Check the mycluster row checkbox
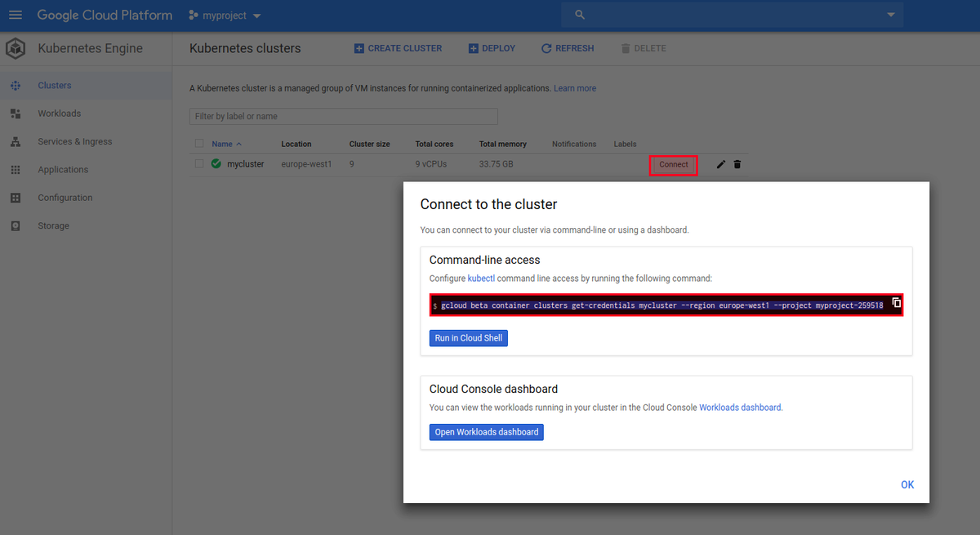 199,163
